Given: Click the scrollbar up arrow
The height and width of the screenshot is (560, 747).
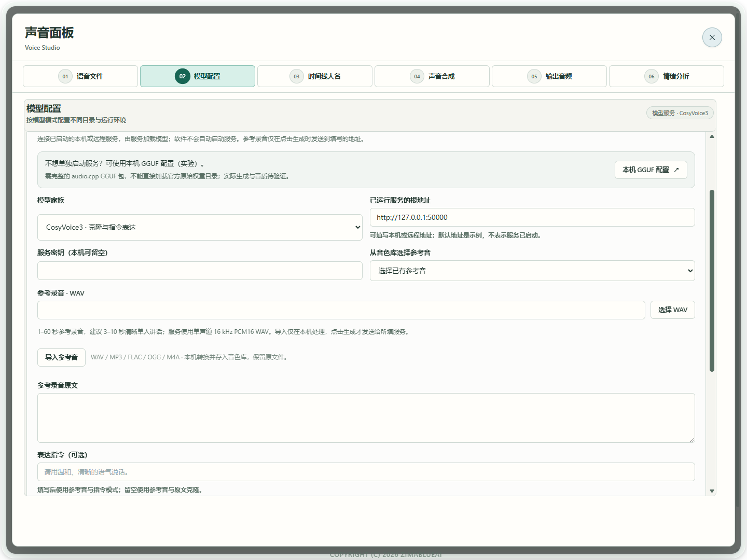Looking at the screenshot, I should click(x=712, y=136).
